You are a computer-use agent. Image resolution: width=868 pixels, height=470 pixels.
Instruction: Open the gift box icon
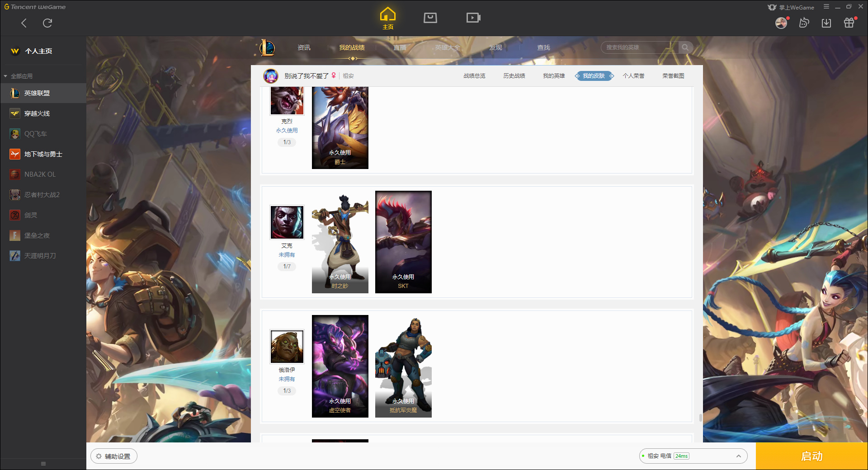[x=849, y=23]
